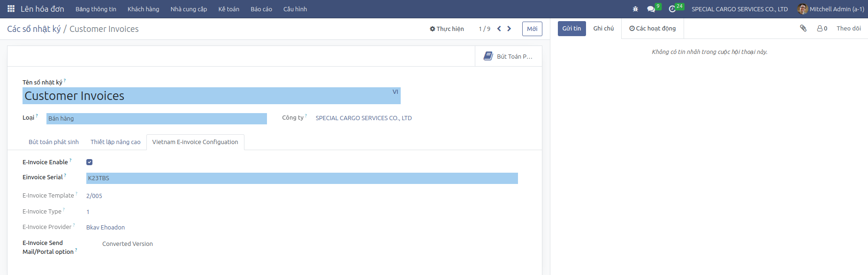Image resolution: width=868 pixels, height=275 pixels.
Task: Open the Mitchell Admin user menu
Action: tap(830, 9)
